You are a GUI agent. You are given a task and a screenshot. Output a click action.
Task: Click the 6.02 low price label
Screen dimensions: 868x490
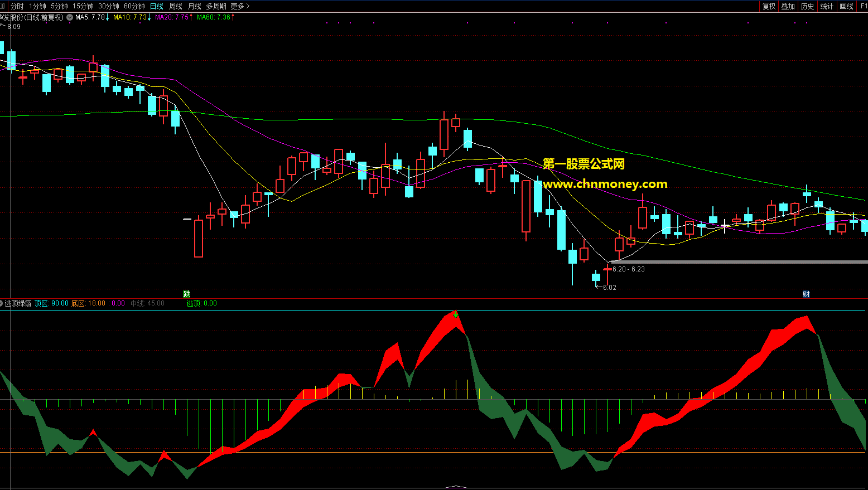click(x=609, y=288)
